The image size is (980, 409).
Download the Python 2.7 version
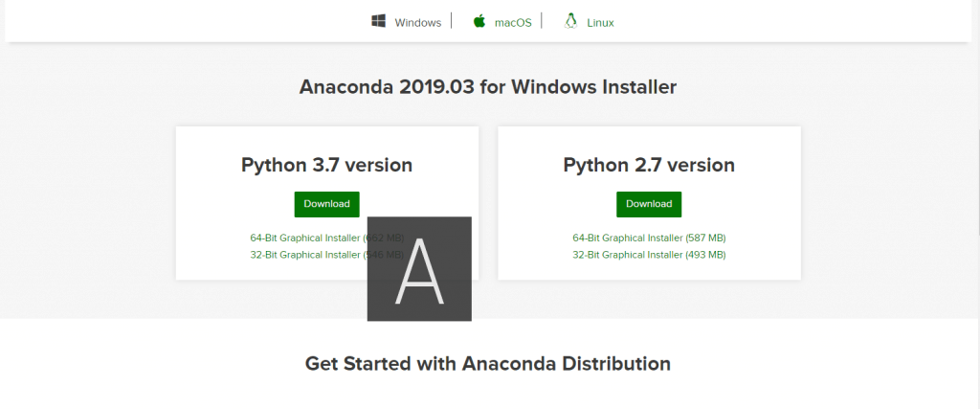[x=649, y=204]
